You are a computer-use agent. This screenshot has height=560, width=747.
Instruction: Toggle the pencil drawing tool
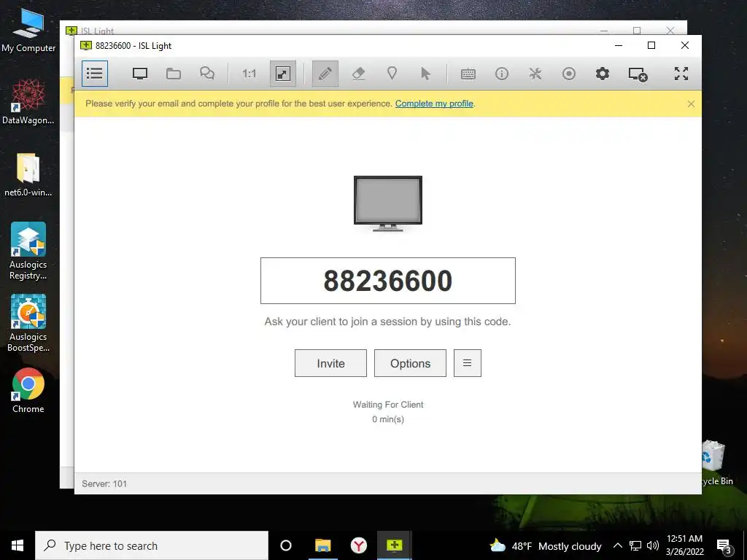pyautogui.click(x=325, y=74)
